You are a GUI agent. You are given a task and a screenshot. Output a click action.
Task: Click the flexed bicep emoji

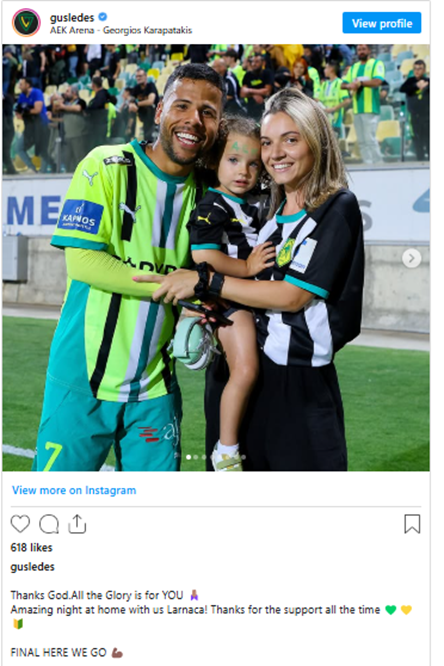117,652
